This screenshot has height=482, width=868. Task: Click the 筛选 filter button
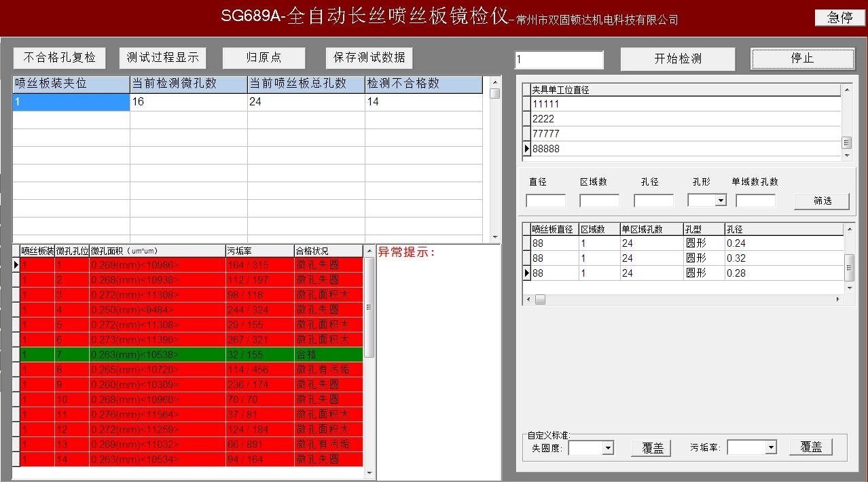[822, 201]
